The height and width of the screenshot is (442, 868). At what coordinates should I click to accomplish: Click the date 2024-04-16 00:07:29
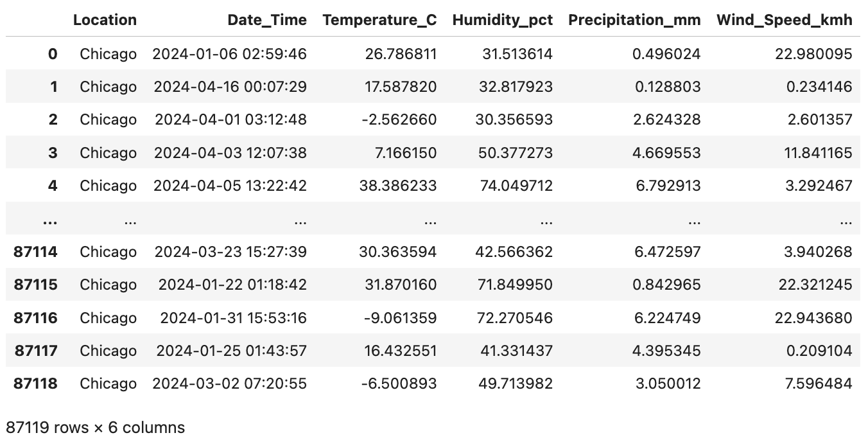coord(230,87)
